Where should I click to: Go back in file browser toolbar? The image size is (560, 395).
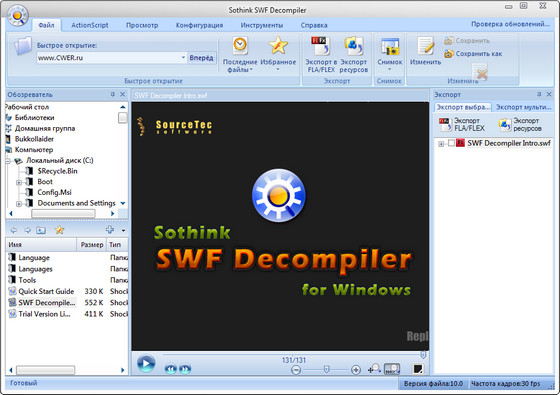pyautogui.click(x=14, y=230)
